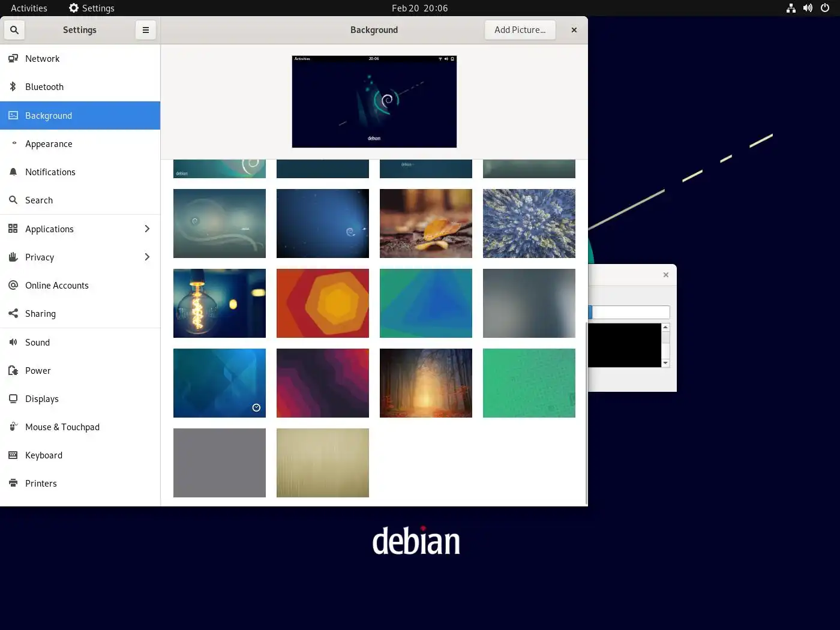Click the Applications grid icon
The image size is (840, 630).
coord(13,229)
